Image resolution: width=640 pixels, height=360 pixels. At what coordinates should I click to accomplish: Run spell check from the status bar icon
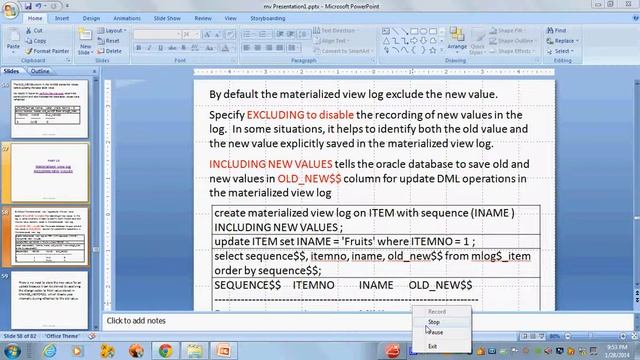click(x=92, y=336)
